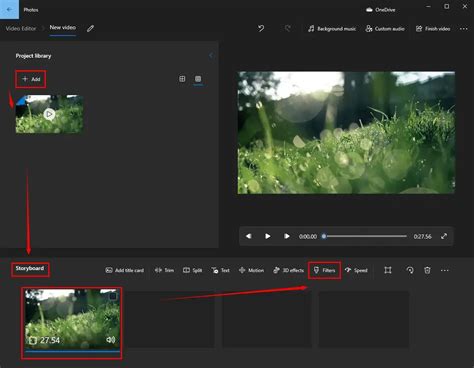Open the top toolbar See more menu
Image resolution: width=474 pixels, height=368 pixels.
tap(463, 29)
